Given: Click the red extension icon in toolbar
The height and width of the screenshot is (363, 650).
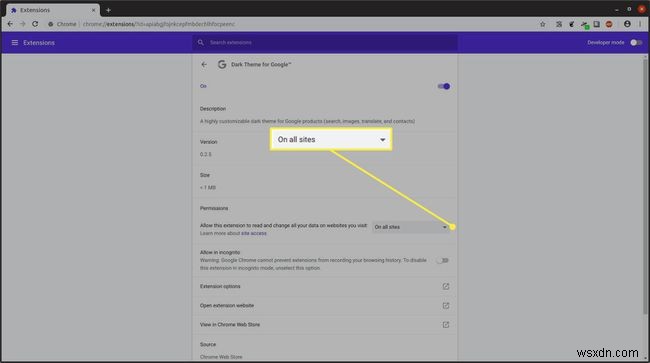Looking at the screenshot, I should (609, 24).
